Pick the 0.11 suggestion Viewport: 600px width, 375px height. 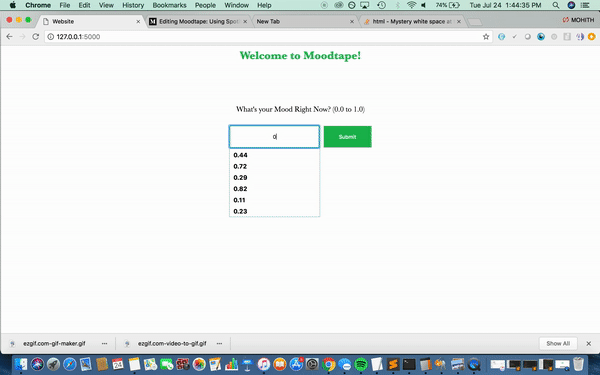[274, 200]
